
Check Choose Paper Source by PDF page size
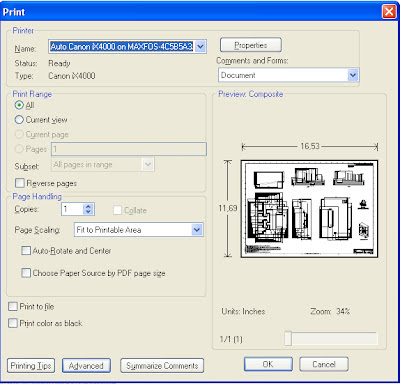click(26, 273)
